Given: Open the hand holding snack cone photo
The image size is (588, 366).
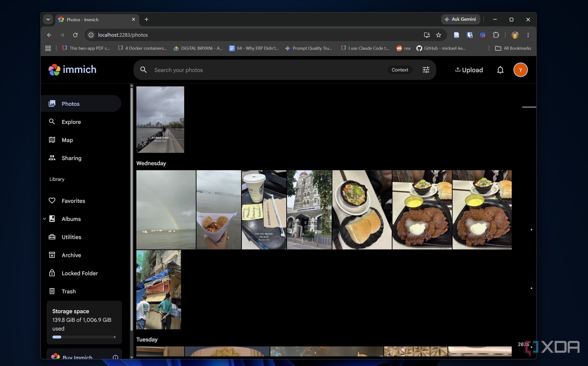Looking at the screenshot, I should point(219,210).
